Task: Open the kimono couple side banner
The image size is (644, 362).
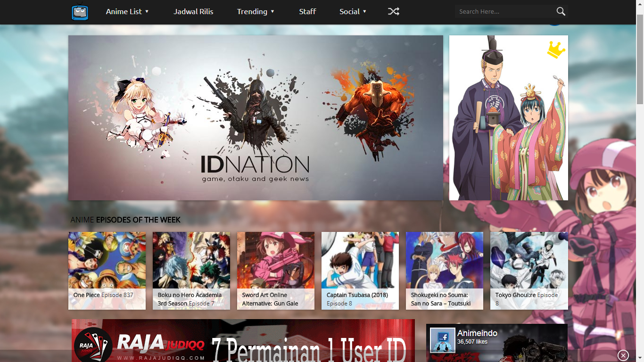Action: tap(509, 118)
